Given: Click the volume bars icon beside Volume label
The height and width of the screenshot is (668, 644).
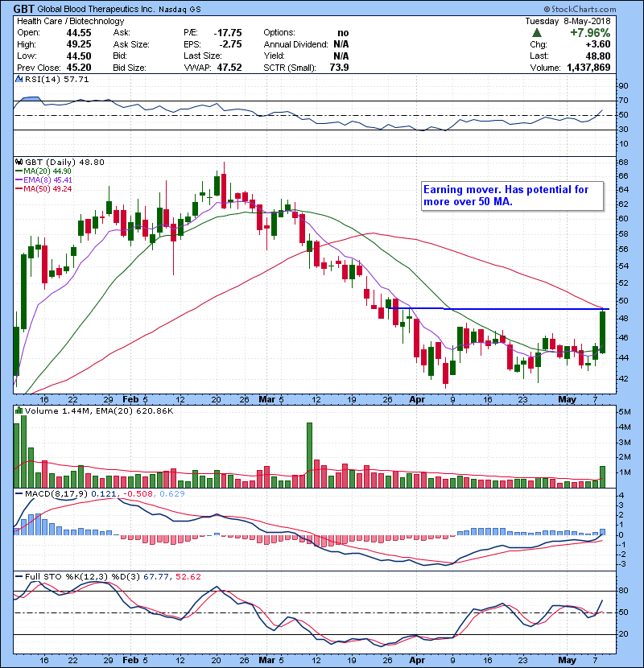Looking at the screenshot, I should tap(19, 410).
